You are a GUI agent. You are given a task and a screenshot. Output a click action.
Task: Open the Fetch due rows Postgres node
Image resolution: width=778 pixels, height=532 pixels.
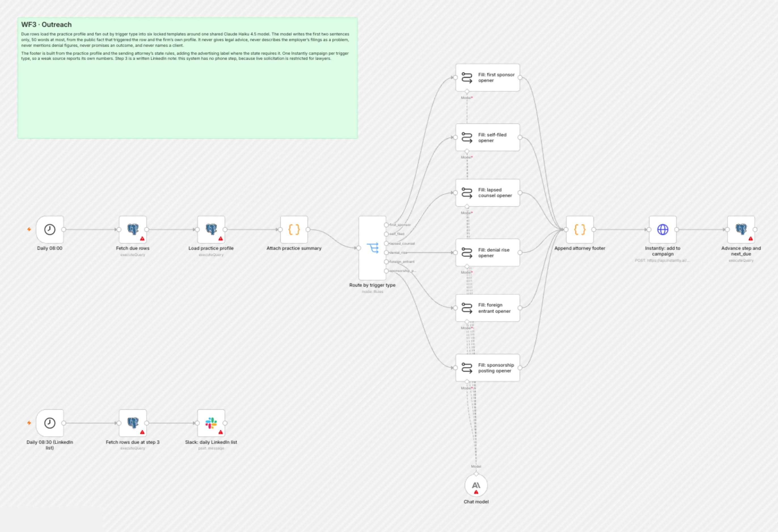(x=132, y=229)
